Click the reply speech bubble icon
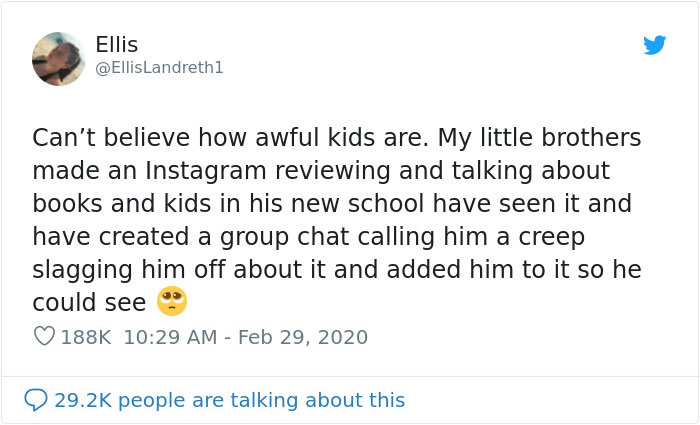This screenshot has height=425, width=700. (x=36, y=400)
